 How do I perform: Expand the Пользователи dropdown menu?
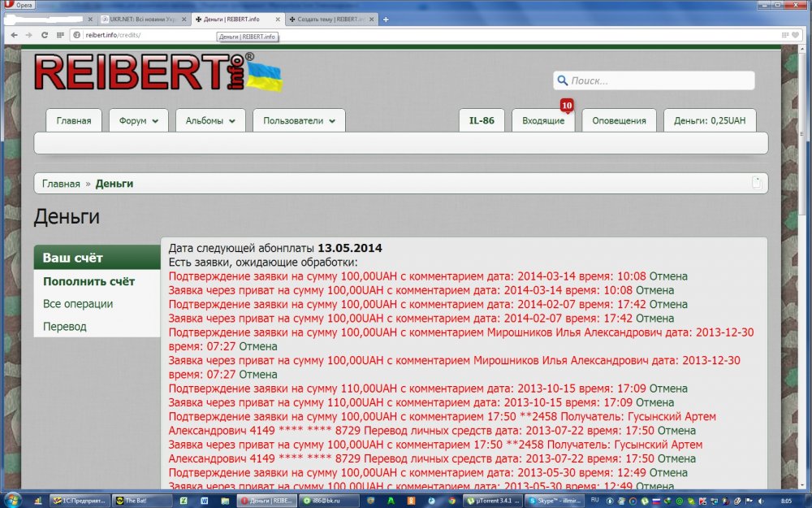click(299, 120)
